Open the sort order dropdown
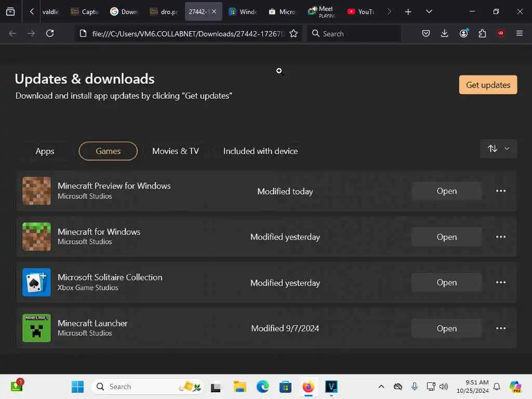 point(498,149)
